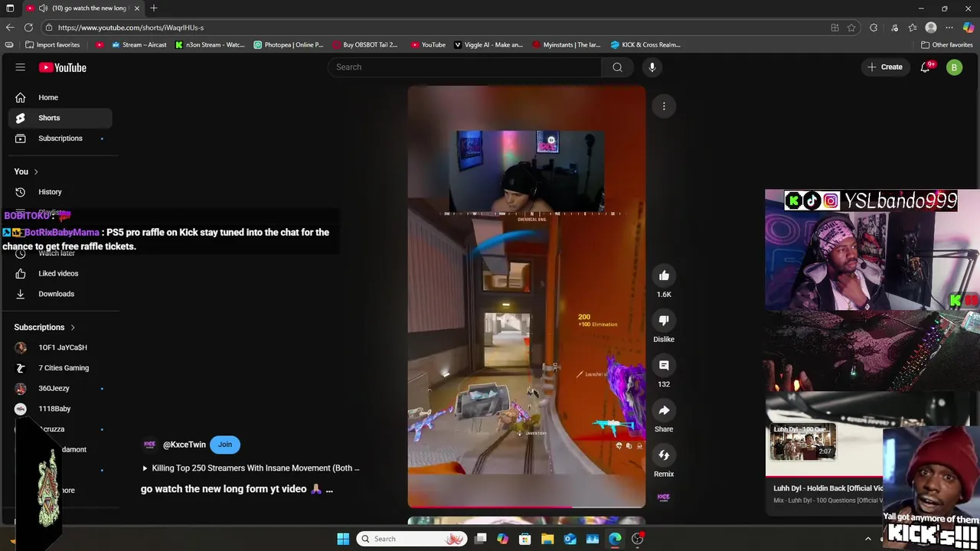Image resolution: width=980 pixels, height=551 pixels.
Task: Open Task View on the taskbar
Action: point(480,539)
